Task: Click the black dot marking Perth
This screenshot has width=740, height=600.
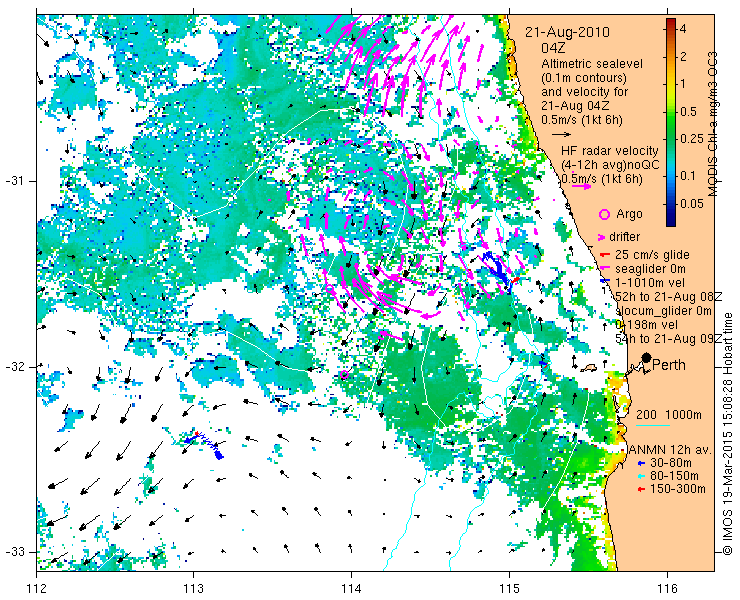Action: pos(646,358)
